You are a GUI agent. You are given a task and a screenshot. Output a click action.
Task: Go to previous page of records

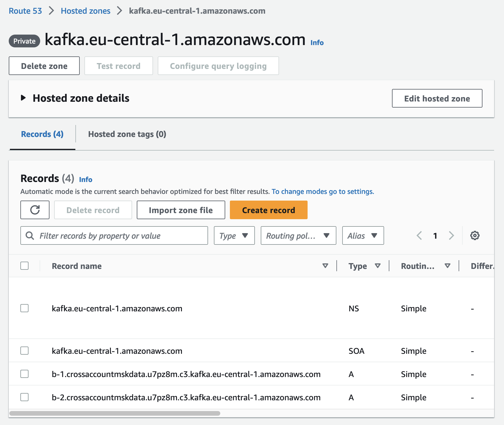(419, 235)
